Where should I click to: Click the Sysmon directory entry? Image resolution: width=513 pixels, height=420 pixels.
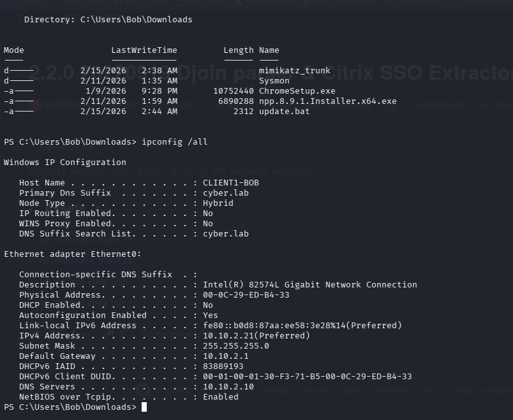(x=274, y=81)
